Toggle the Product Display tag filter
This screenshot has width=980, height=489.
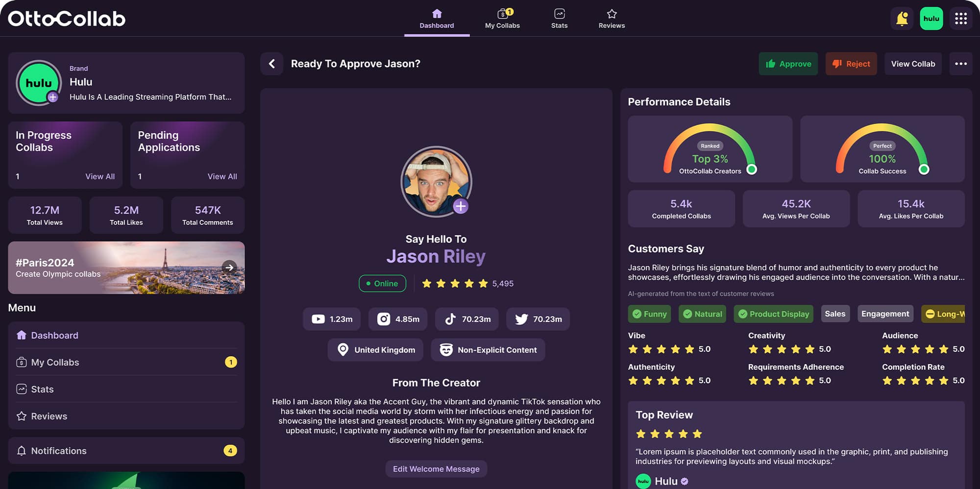coord(774,314)
